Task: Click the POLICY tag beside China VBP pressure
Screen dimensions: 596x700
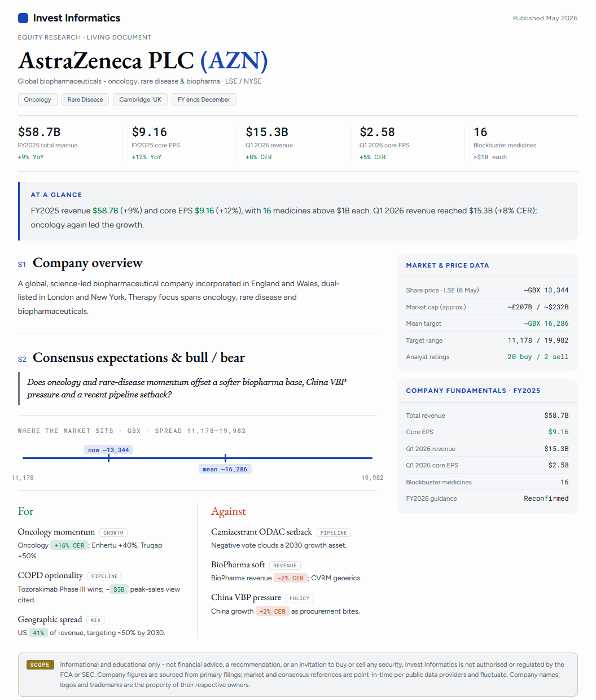Action: (299, 598)
